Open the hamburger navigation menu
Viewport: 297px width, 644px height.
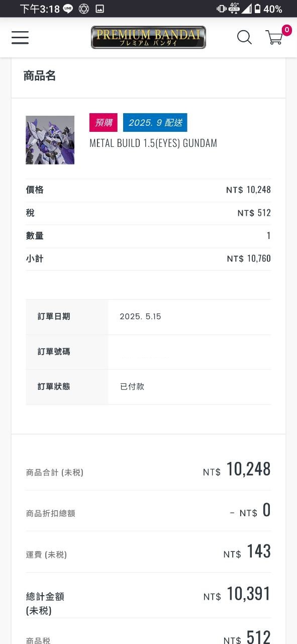click(20, 37)
